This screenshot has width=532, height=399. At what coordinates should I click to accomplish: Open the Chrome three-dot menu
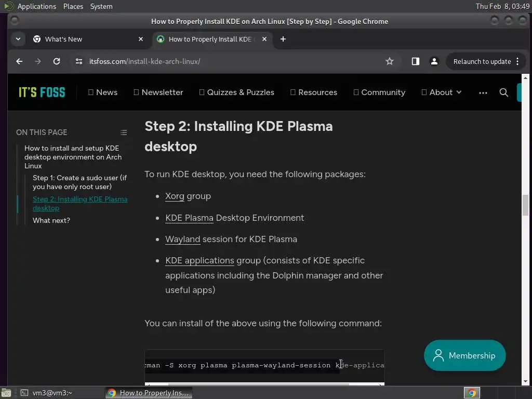(517, 61)
